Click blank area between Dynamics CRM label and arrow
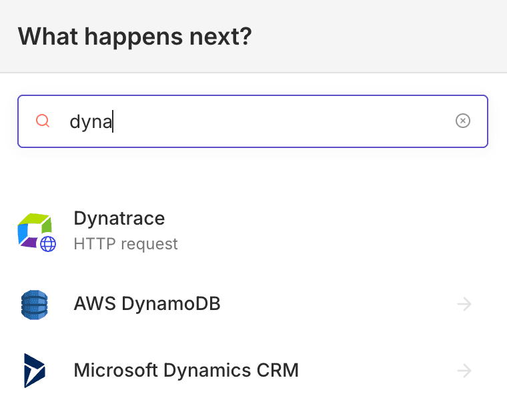 click(x=374, y=370)
